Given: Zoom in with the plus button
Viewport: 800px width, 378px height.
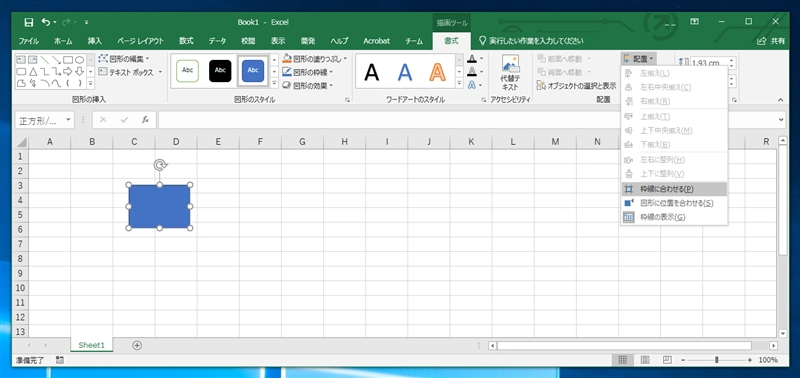Looking at the screenshot, I should 749,360.
